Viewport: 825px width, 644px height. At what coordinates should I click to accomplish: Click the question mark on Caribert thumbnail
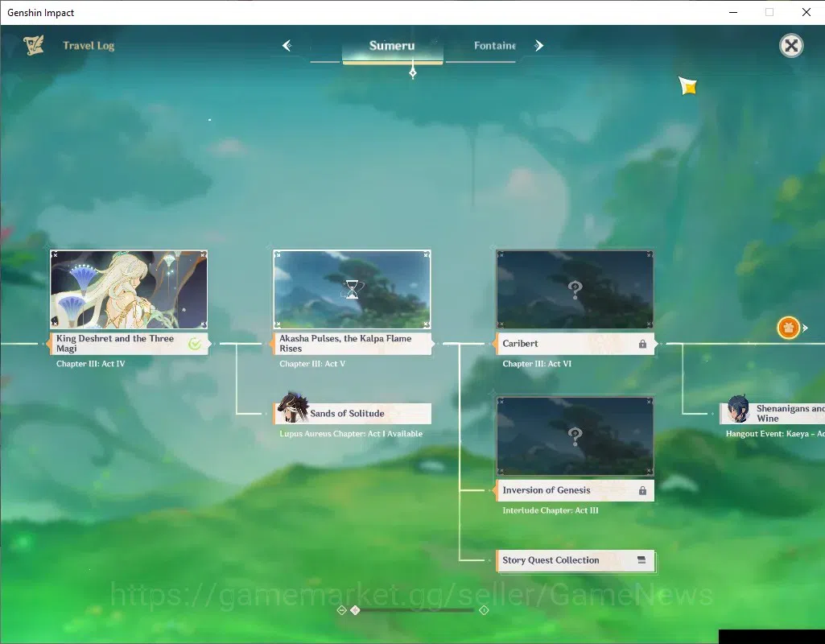(575, 289)
